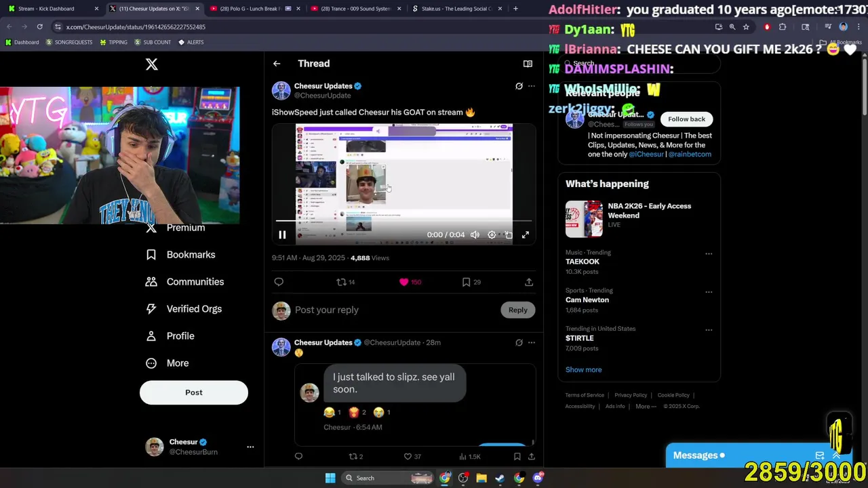
Task: Open reader view icon in thread header
Action: click(x=528, y=64)
